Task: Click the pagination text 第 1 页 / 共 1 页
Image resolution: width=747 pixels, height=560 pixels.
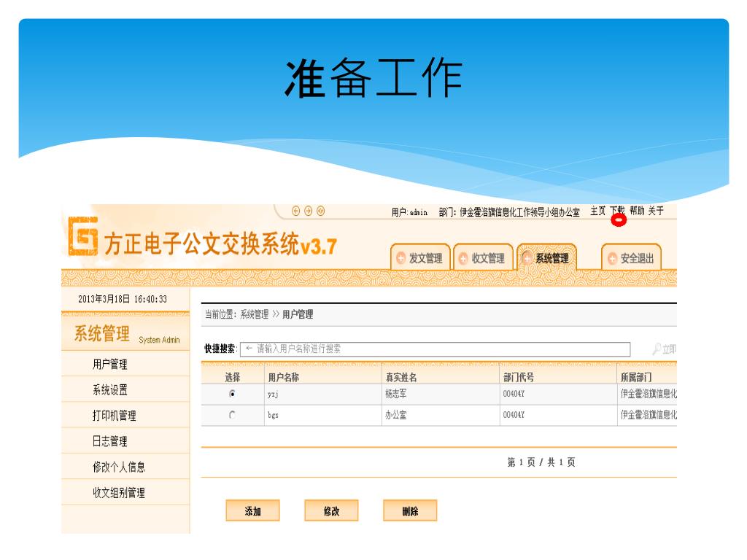Action: coord(541,462)
